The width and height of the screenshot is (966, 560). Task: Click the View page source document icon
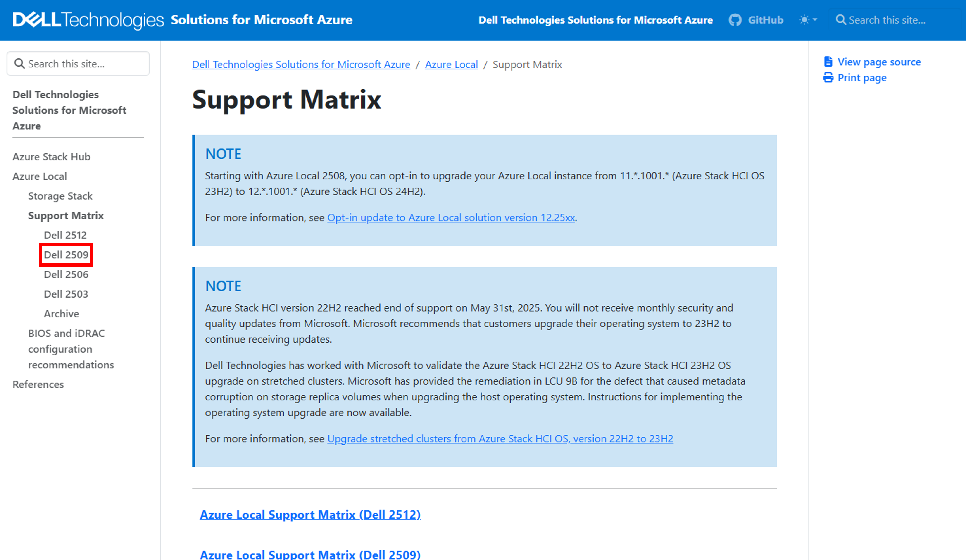[x=828, y=62]
